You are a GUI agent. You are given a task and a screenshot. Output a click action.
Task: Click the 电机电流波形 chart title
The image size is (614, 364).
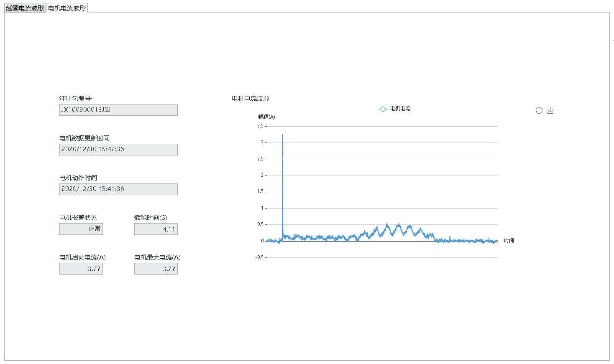tap(251, 99)
